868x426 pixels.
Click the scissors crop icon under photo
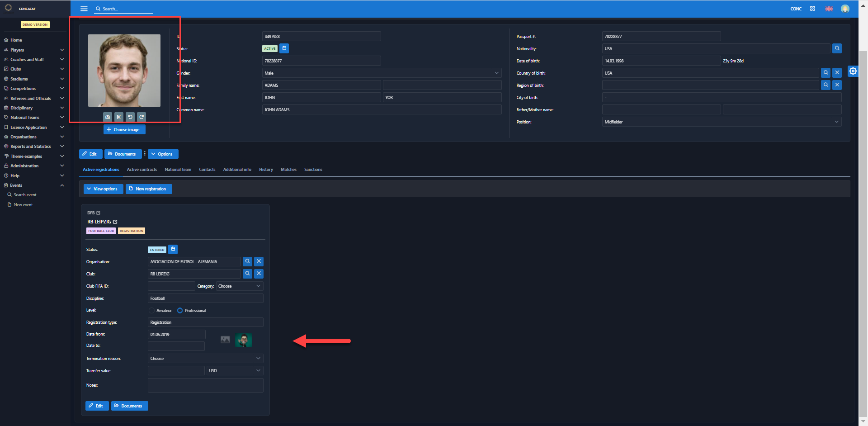[119, 117]
